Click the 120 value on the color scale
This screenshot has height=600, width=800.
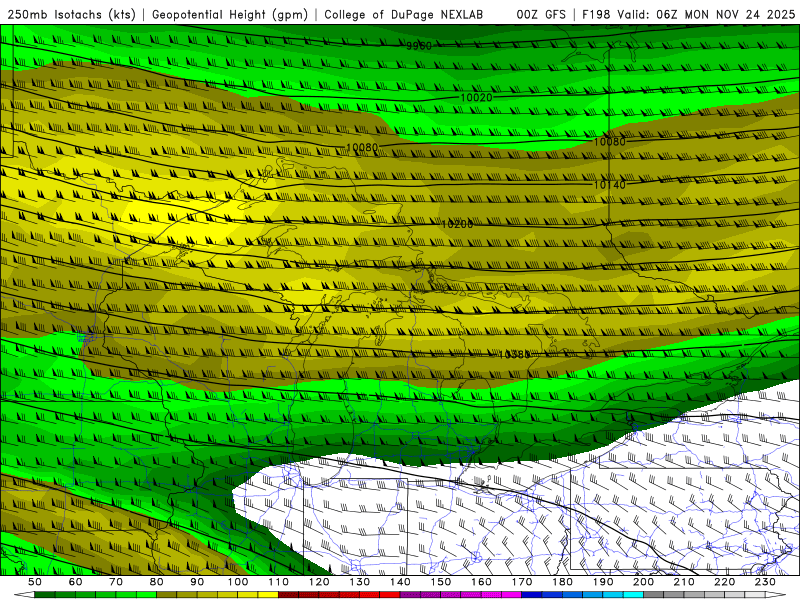click(x=319, y=582)
